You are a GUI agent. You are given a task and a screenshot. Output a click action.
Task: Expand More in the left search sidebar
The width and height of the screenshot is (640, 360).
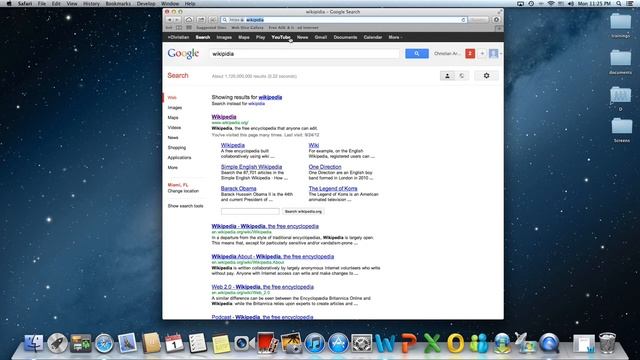173,167
